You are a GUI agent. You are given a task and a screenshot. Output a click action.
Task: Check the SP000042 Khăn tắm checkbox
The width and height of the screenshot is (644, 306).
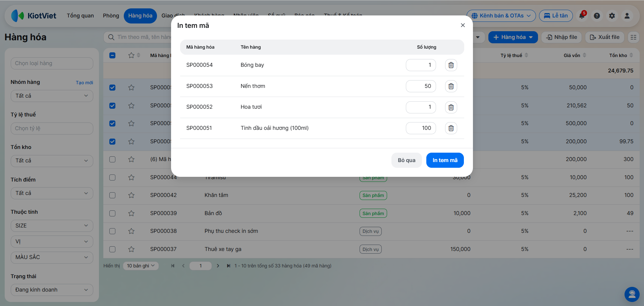point(112,195)
